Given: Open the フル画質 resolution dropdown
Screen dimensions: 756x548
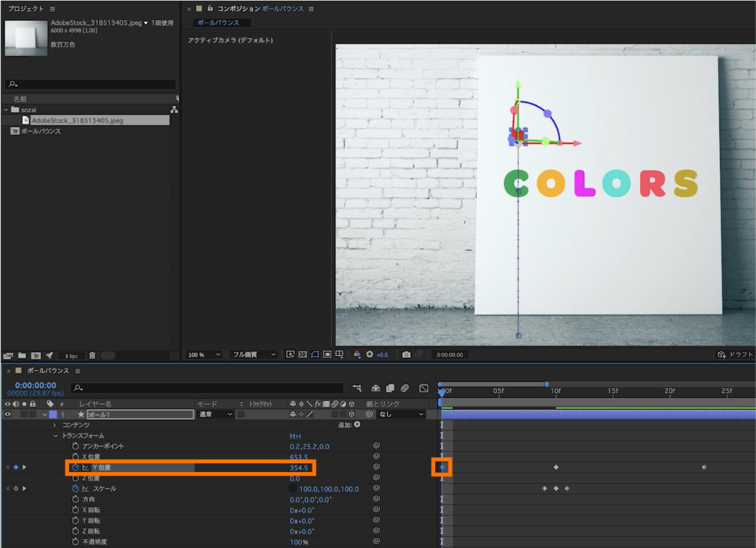Looking at the screenshot, I should [254, 355].
